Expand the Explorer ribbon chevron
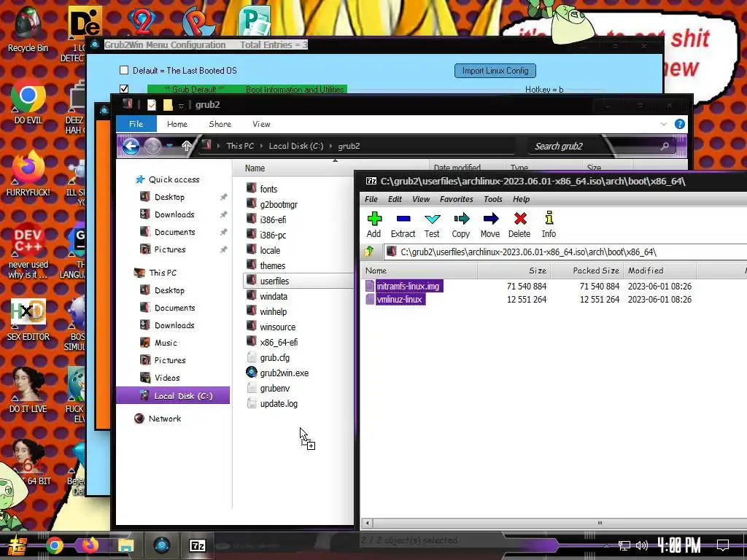This screenshot has width=747, height=560. click(x=664, y=124)
